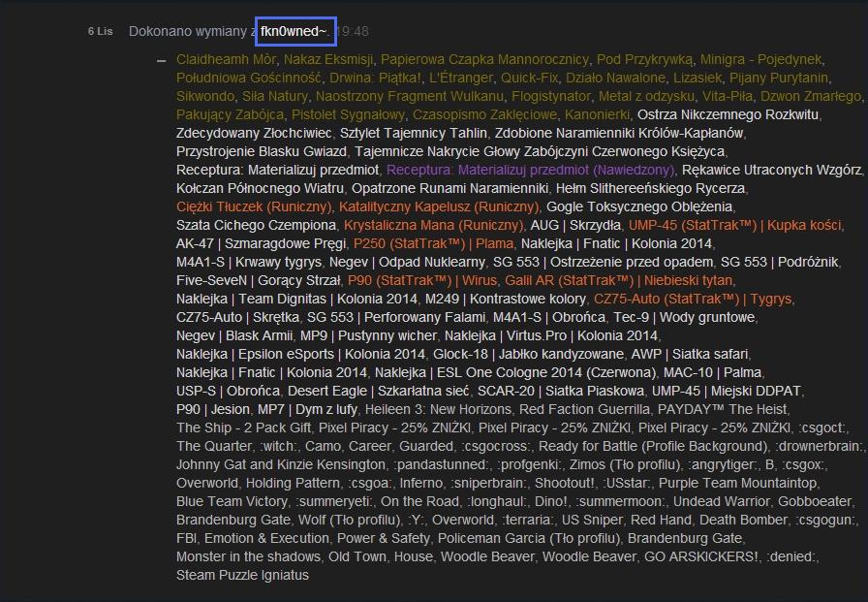Screen dimensions: 868x602
Task: Open Johnny Gat and Kinzie Kensington card
Action: pos(281,463)
